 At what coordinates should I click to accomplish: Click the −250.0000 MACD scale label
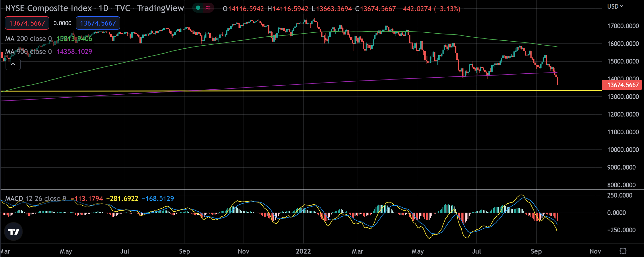(621, 230)
